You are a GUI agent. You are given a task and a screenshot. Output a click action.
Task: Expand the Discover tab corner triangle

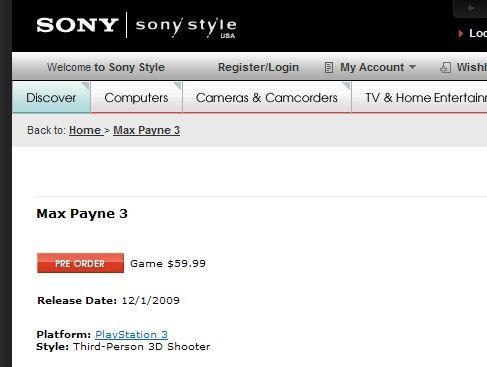(85, 86)
